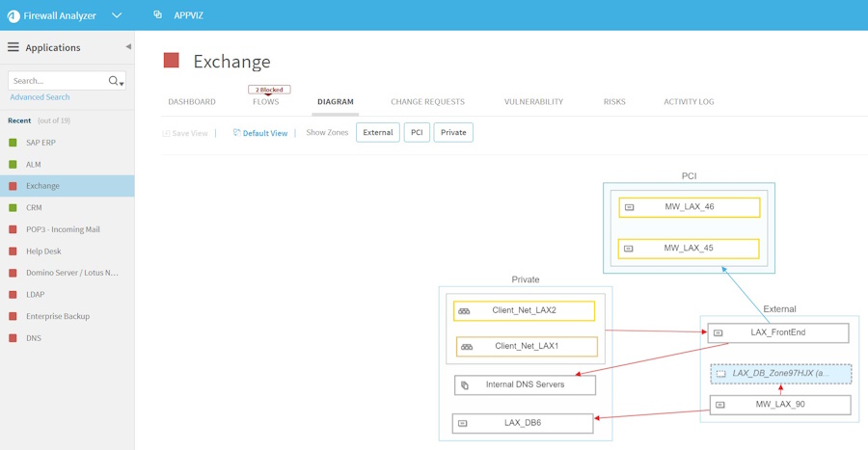
Task: Switch to the DASHBOARD tab
Action: pyautogui.click(x=192, y=102)
